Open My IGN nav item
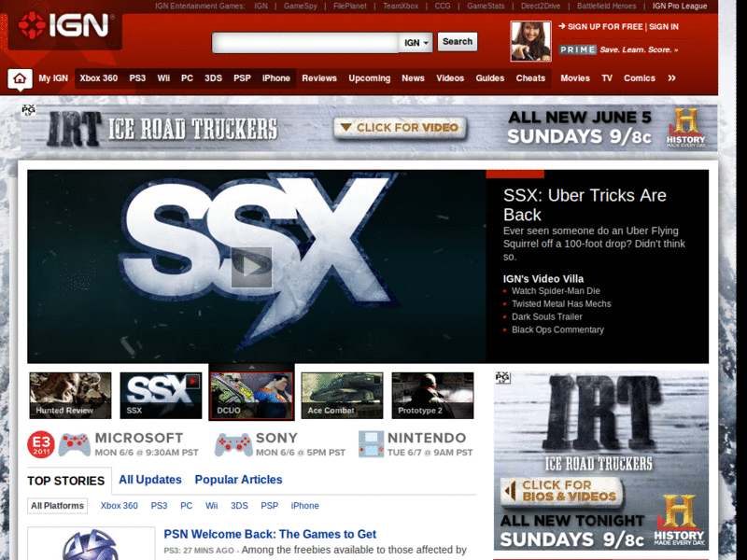Image resolution: width=747 pixels, height=560 pixels. [53, 78]
